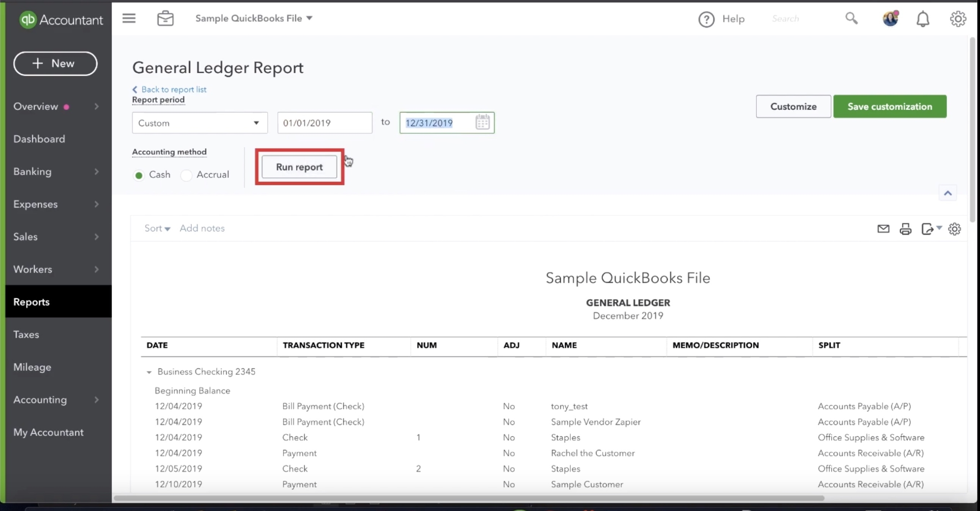Click Save customization button
This screenshot has height=511, width=980.
point(890,106)
